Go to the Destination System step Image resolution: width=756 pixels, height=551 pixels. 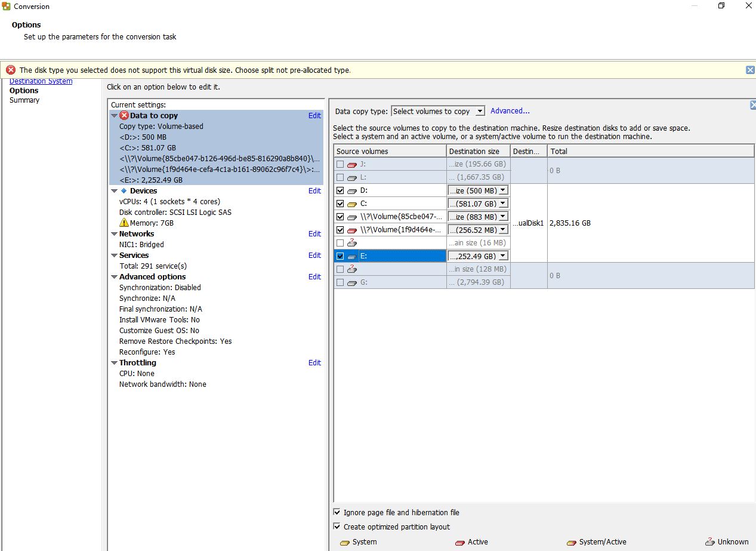41,81
